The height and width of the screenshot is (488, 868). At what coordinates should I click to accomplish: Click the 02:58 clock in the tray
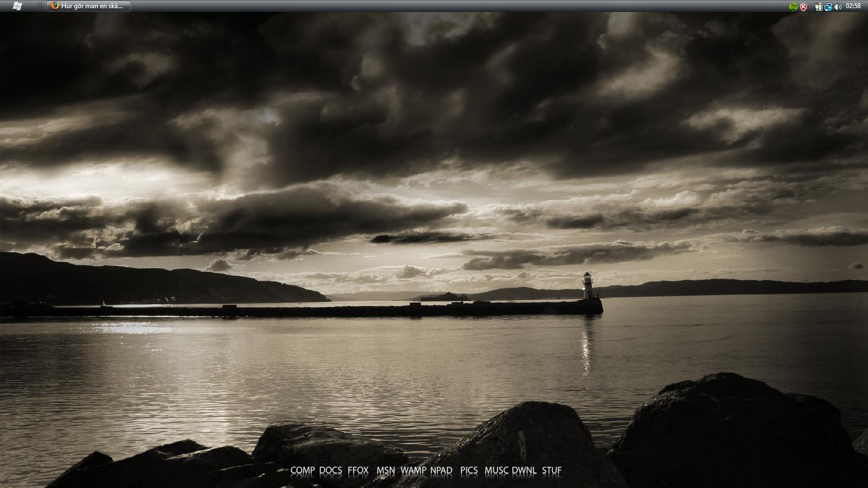click(853, 6)
